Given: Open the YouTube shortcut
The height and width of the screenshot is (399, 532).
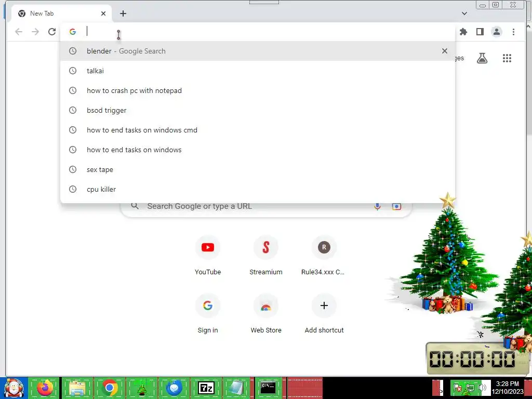Looking at the screenshot, I should click(208, 255).
